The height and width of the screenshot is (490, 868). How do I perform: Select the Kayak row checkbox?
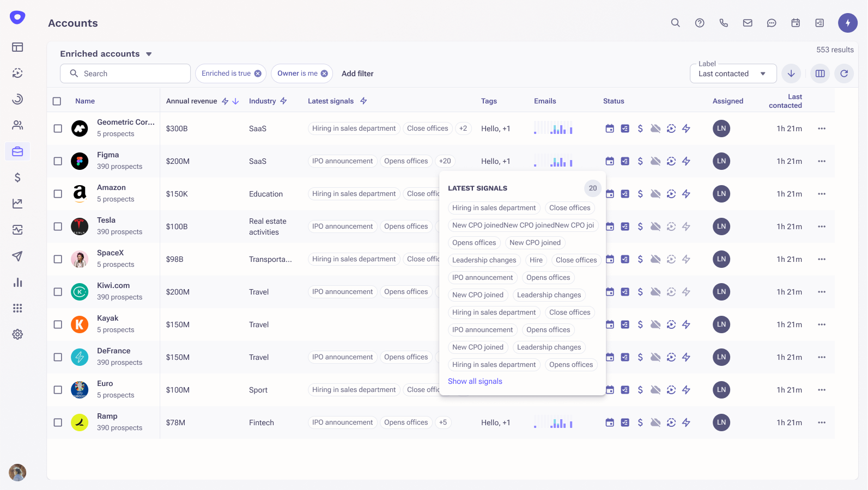(58, 324)
